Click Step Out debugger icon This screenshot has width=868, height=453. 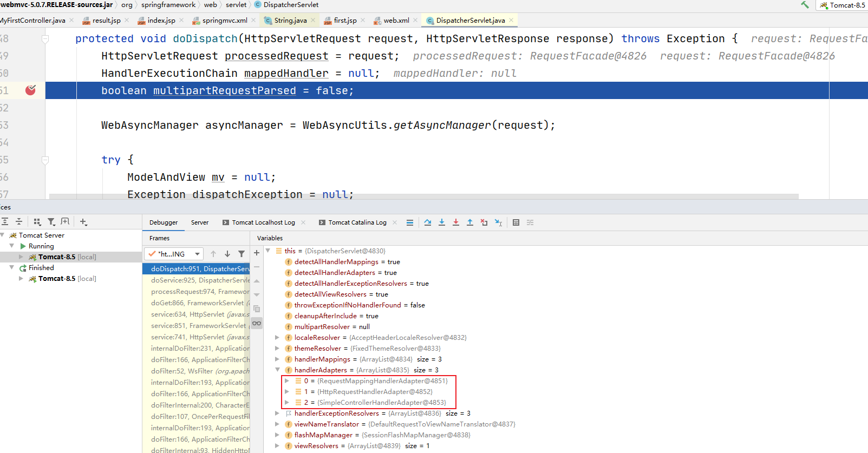[470, 222]
